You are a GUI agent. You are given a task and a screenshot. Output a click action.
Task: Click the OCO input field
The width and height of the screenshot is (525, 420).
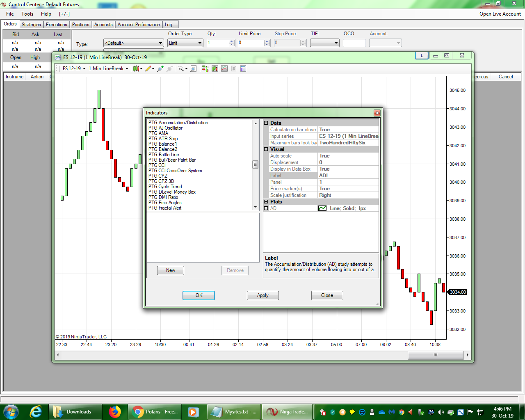pos(354,43)
